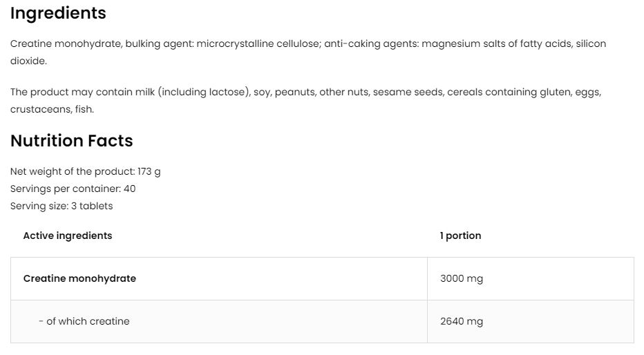Image resolution: width=644 pixels, height=355 pixels.
Task: Click the Nutrition Facts heading
Action: click(x=71, y=141)
